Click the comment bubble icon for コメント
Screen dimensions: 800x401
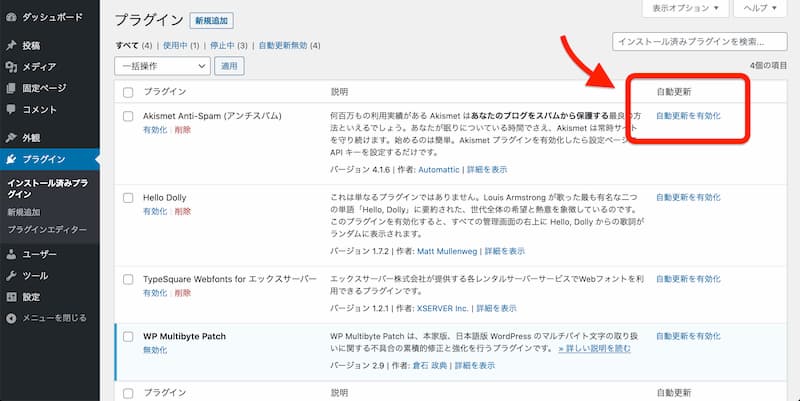pos(11,109)
